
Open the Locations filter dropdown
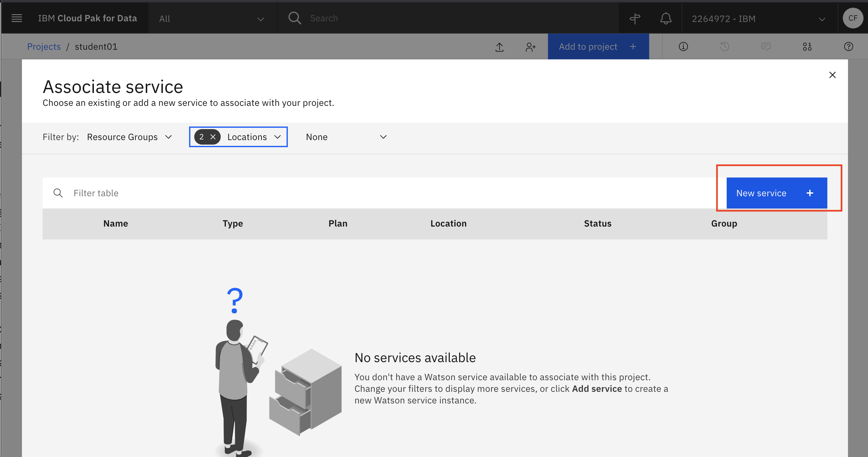point(254,137)
